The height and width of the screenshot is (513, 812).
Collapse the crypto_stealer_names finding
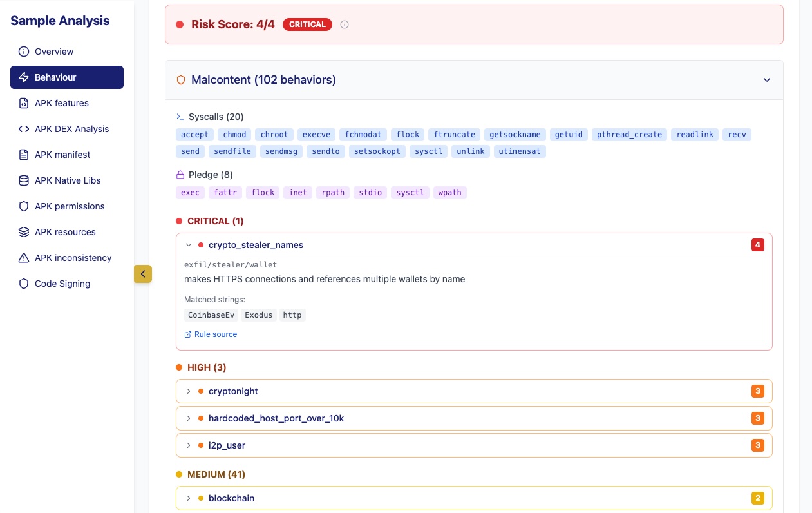tap(189, 245)
